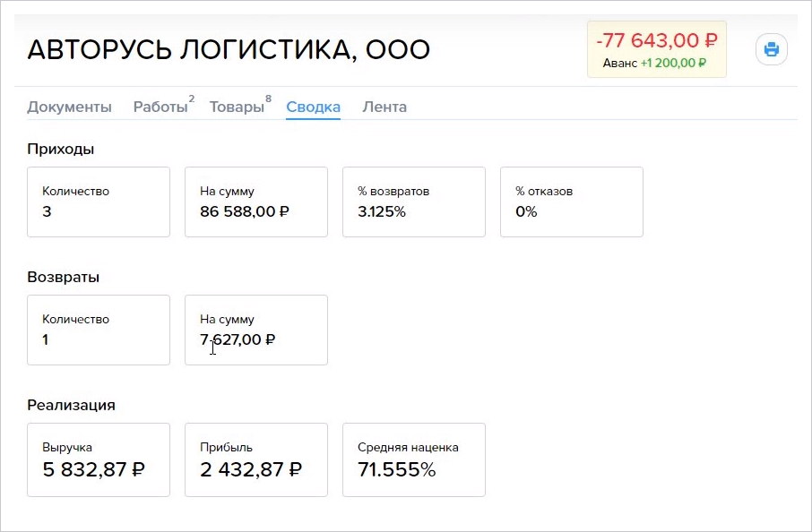Screen dimensions: 812x532
Task: Open the Выручка card
Action: [x=99, y=459]
